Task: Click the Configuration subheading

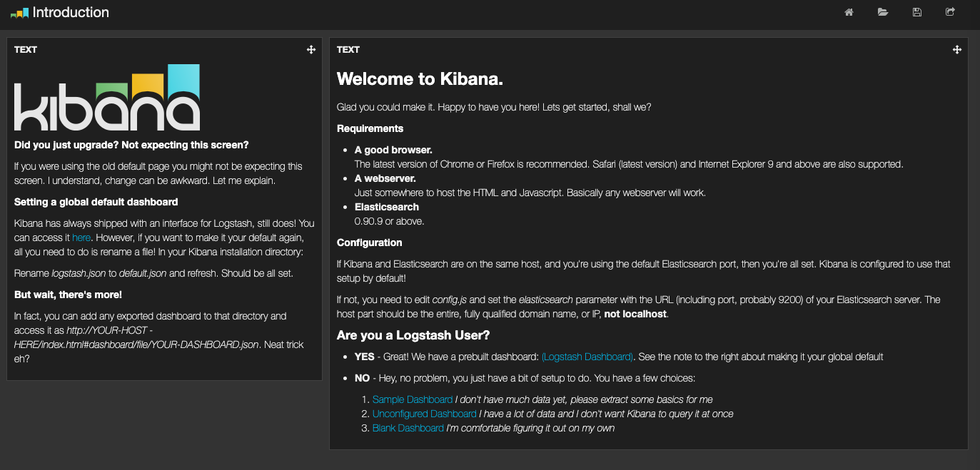Action: coord(369,242)
